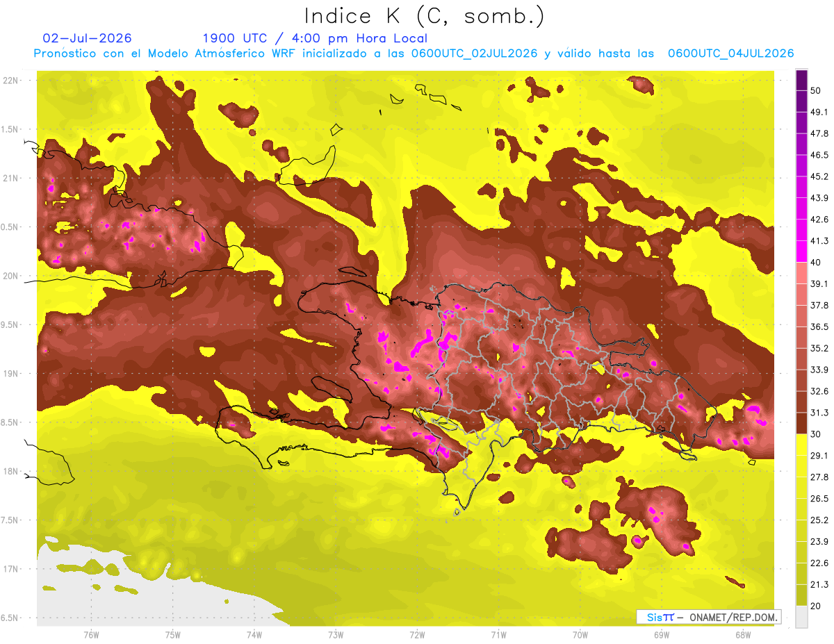Click the colorbar value 29.1
The width and height of the screenshot is (834, 644).
(x=819, y=456)
